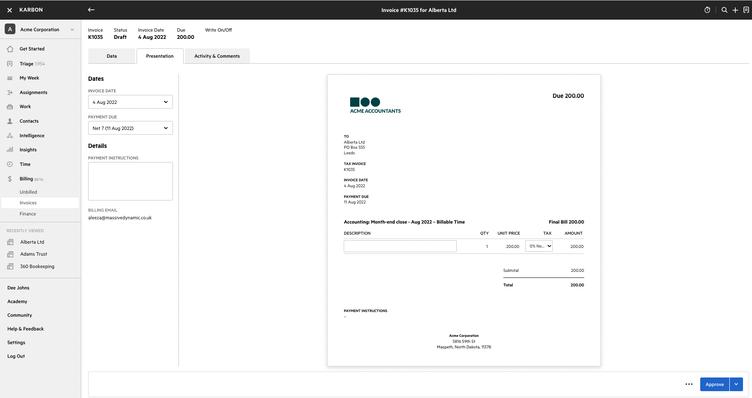
Task: Click the Work briefcase icon
Action: click(10, 107)
